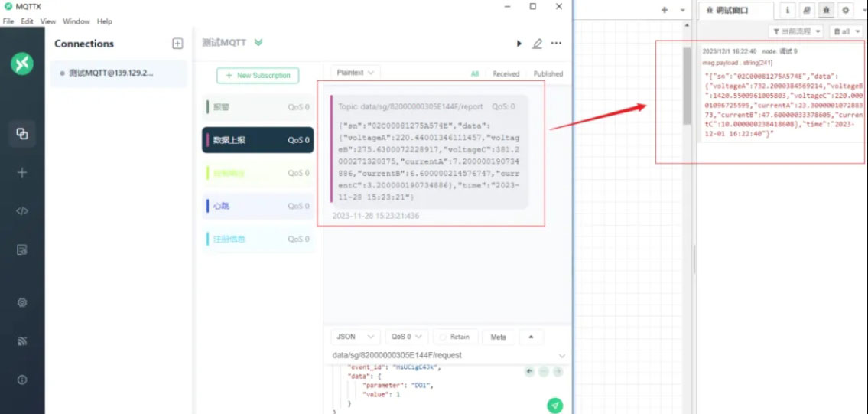Show only Received messages
The image size is (868, 414).
pyautogui.click(x=506, y=73)
